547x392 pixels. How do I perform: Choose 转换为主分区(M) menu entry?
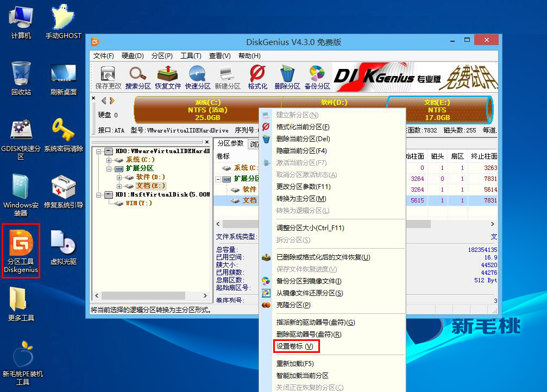332,198
